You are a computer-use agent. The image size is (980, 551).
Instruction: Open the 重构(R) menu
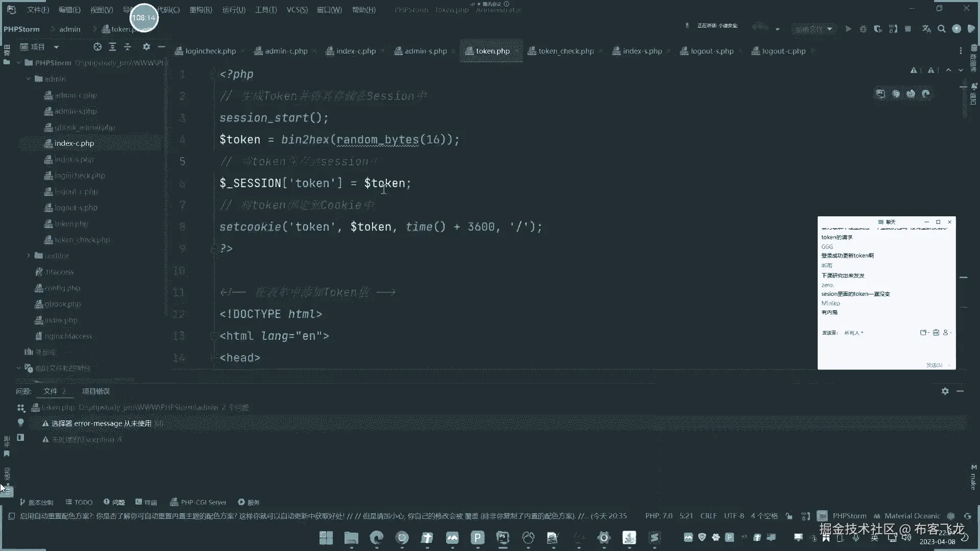[x=201, y=10]
